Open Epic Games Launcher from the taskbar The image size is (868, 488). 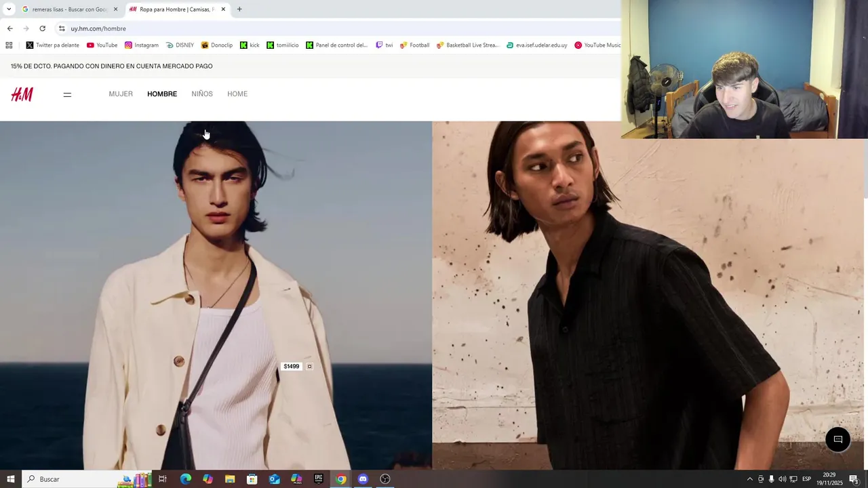pos(319,479)
